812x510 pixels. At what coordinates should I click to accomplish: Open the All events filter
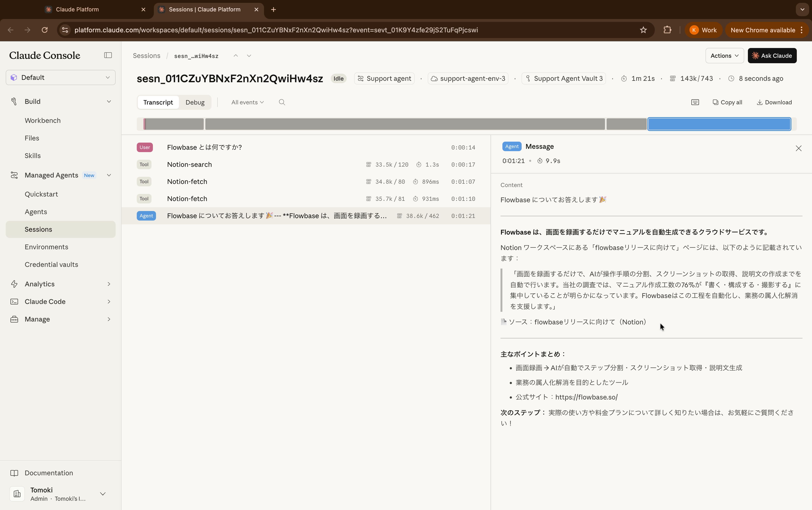(x=247, y=102)
